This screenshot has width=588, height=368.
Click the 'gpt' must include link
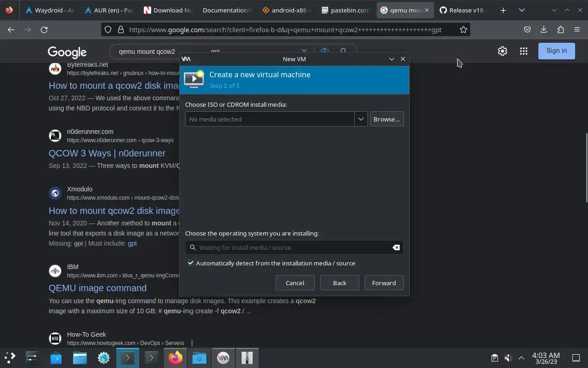click(132, 243)
